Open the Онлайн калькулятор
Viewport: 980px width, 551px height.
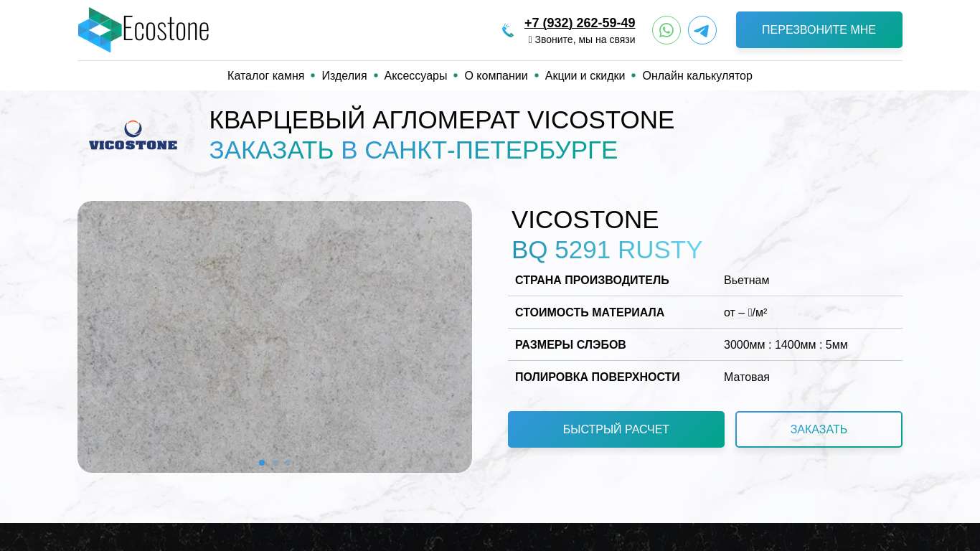pyautogui.click(x=697, y=76)
